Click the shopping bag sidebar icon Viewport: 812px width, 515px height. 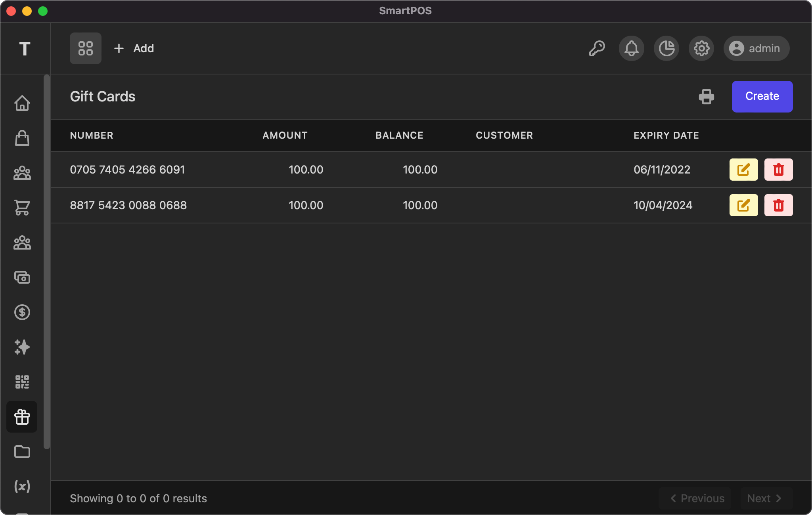(x=22, y=138)
